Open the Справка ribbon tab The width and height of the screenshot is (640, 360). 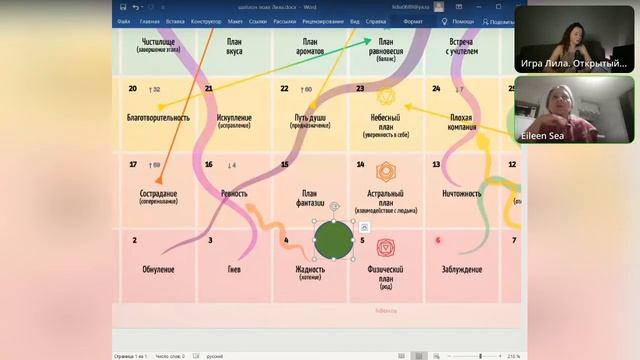[x=376, y=21]
